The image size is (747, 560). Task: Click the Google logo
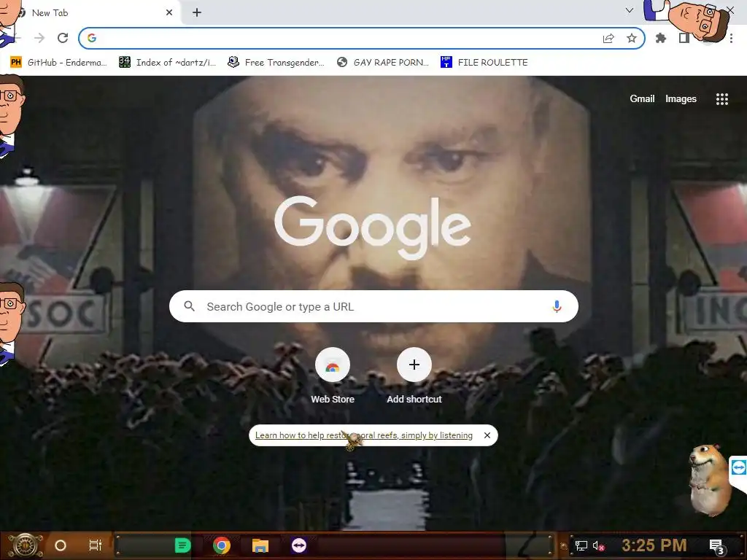tap(373, 227)
